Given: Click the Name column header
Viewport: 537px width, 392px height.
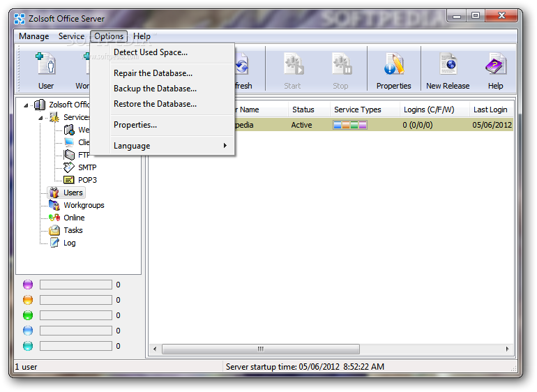Looking at the screenshot, I should [x=261, y=110].
